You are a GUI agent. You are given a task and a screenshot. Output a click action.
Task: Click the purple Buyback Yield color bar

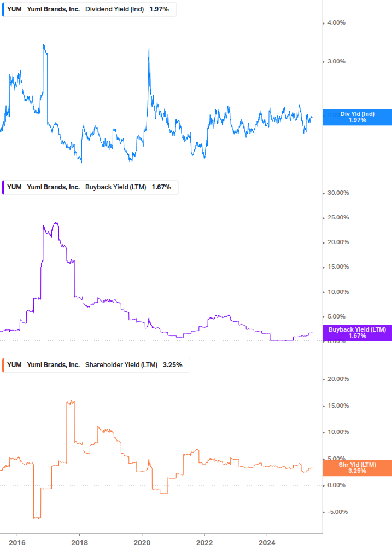pyautogui.click(x=3, y=187)
